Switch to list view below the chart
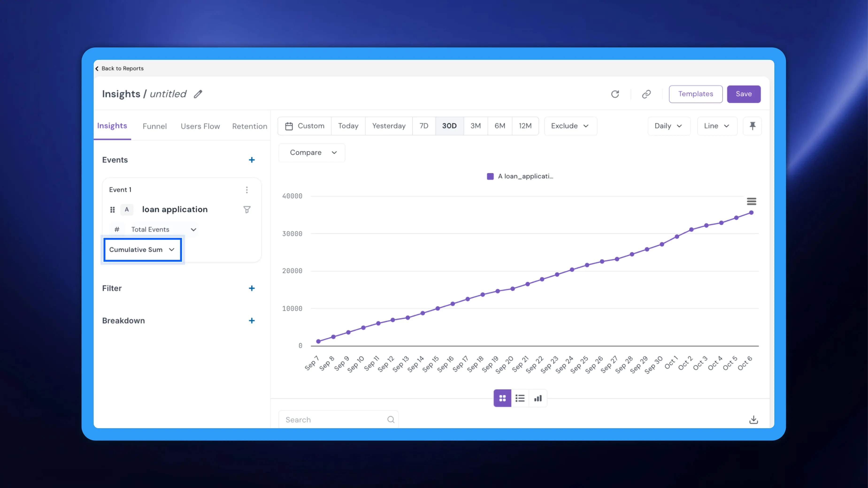This screenshot has height=488, width=868. point(520,398)
